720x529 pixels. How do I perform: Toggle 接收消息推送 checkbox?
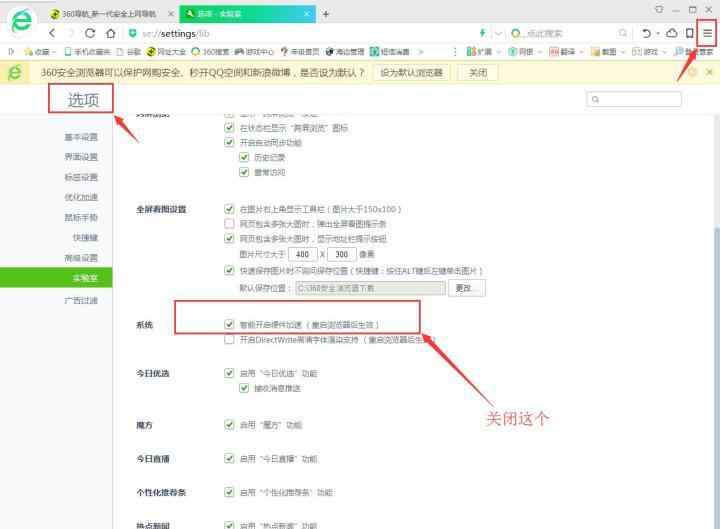click(x=244, y=388)
